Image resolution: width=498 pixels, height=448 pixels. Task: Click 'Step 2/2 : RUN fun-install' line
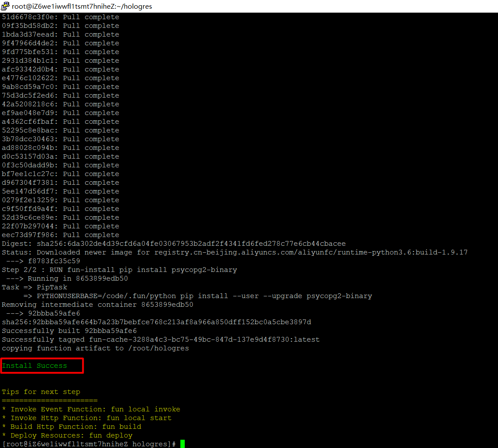pos(119,270)
